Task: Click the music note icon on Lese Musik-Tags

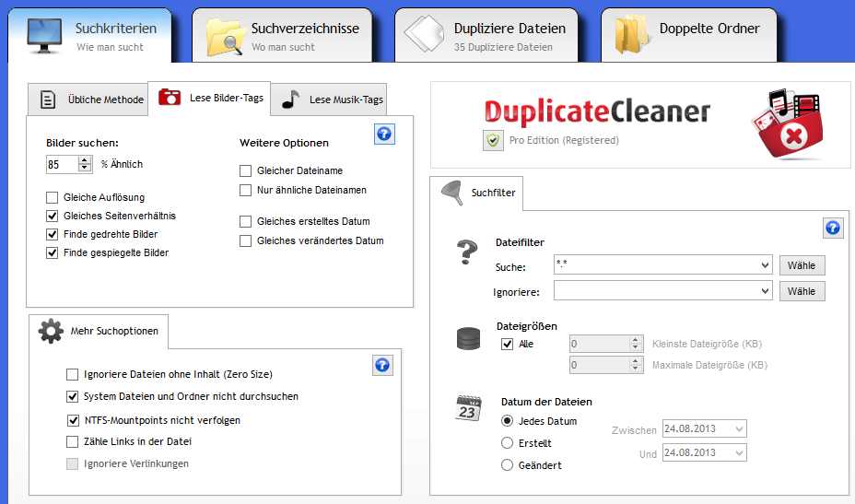Action: tap(291, 100)
